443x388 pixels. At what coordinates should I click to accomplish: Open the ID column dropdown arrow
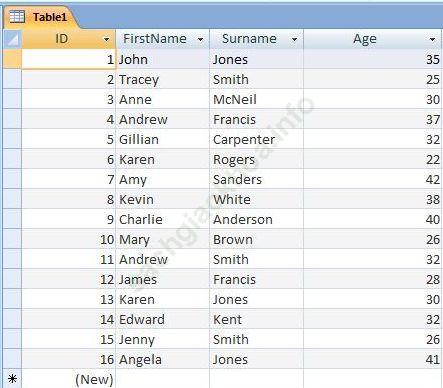[x=106, y=40]
